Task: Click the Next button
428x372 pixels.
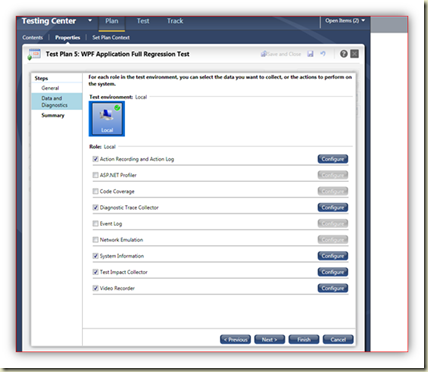Action: pyautogui.click(x=269, y=339)
